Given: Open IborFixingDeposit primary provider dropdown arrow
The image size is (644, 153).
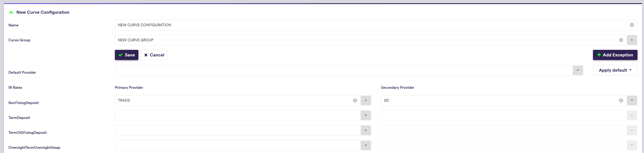Looking at the screenshot, I should click(365, 100).
